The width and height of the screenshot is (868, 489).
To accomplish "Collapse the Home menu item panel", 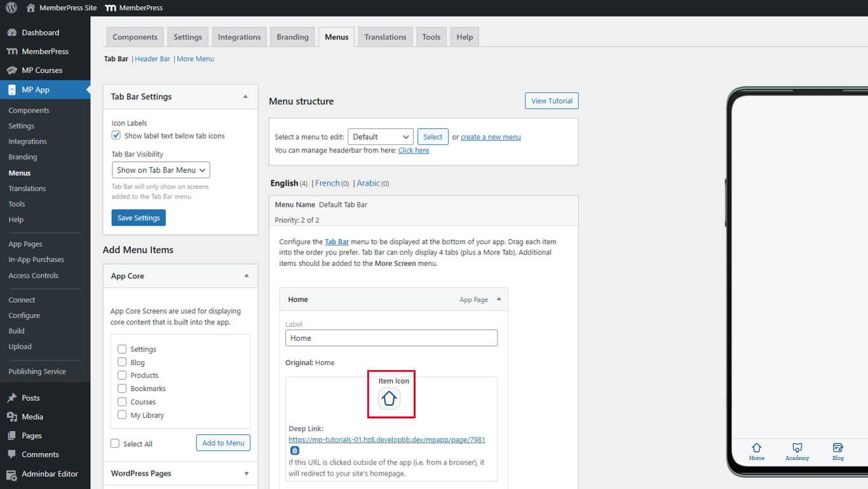I will pos(499,300).
